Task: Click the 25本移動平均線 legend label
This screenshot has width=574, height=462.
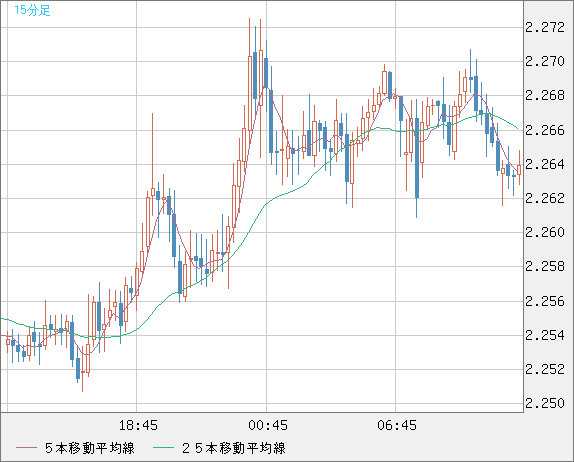Action: 234,448
